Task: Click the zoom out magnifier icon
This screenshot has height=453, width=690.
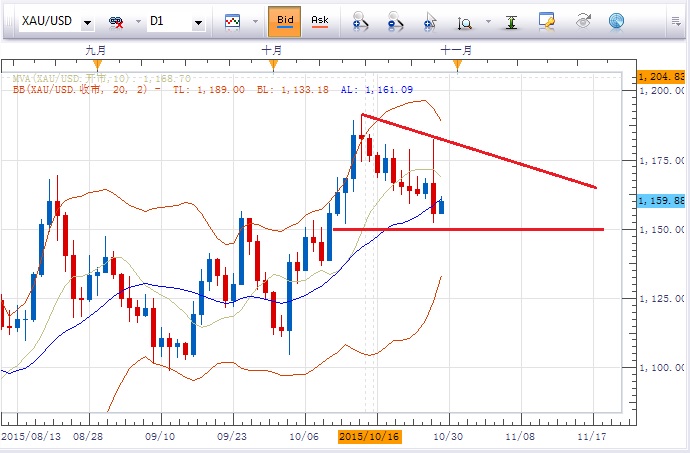Action: [396, 20]
